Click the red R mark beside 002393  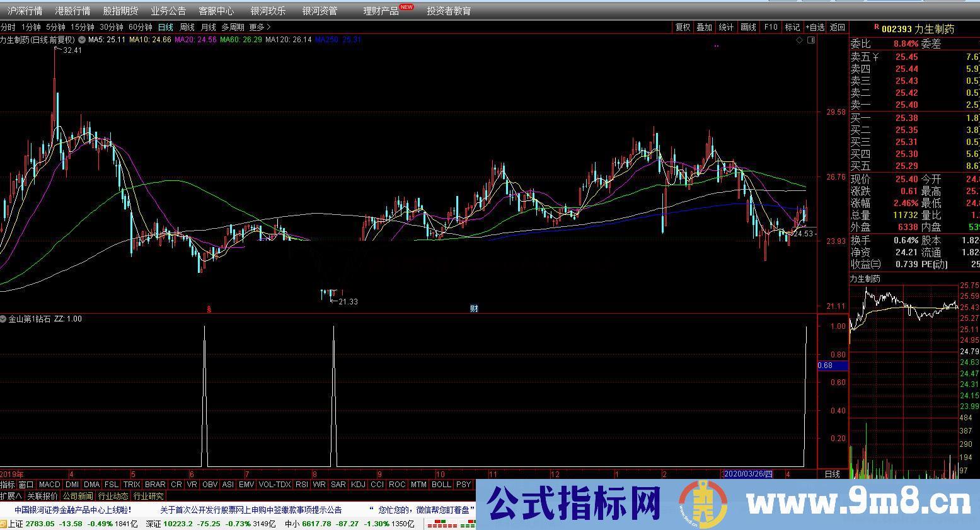pyautogui.click(x=876, y=28)
